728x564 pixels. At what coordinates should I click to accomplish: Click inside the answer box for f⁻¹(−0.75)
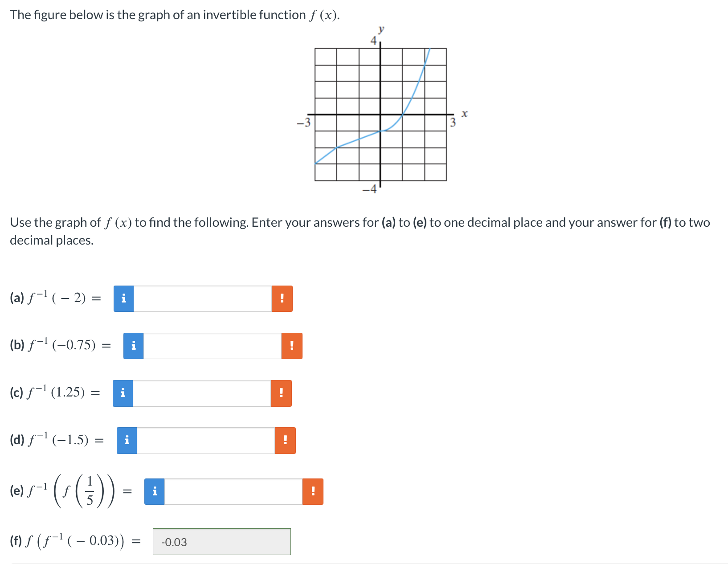click(x=213, y=346)
